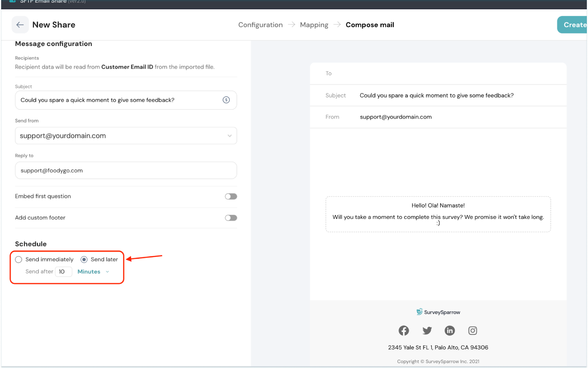This screenshot has width=588, height=369.
Task: Select the Send immediately radio option
Action: click(19, 260)
